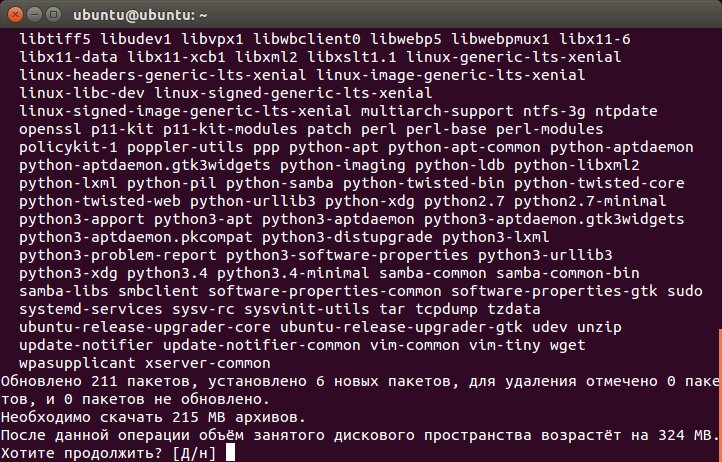
Task: Click the package name libtiff5
Action: point(55,39)
